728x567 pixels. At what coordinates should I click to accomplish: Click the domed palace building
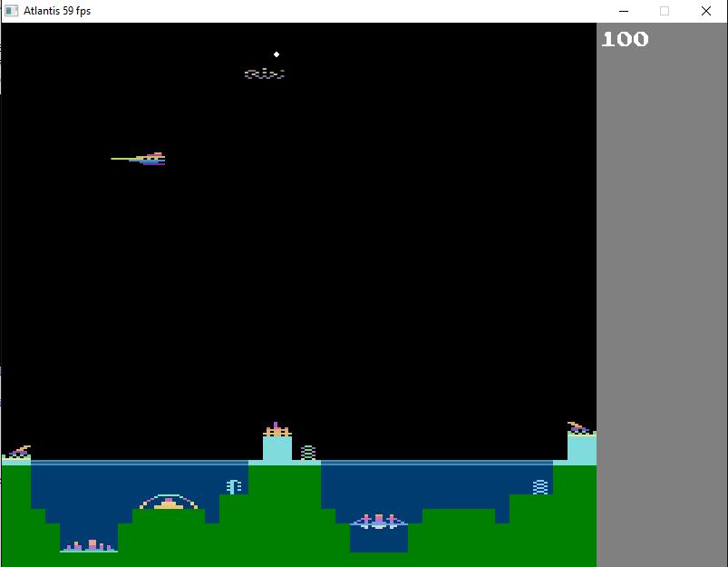pos(169,502)
